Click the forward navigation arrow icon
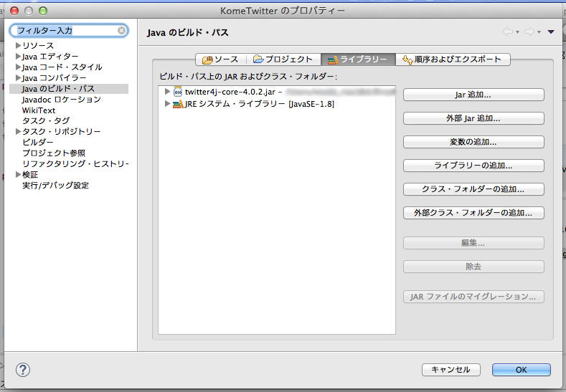The width and height of the screenshot is (566, 392). 529,32
